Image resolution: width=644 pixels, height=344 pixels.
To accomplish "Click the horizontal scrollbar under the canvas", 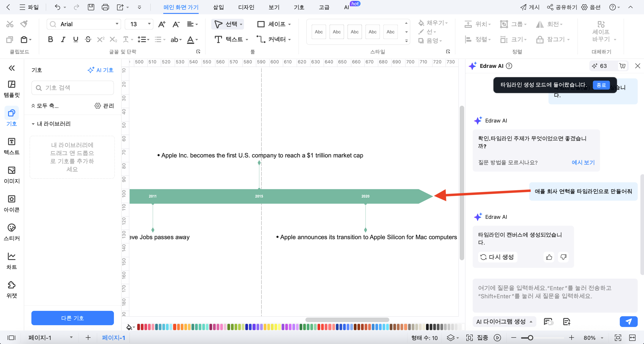I will [x=347, y=320].
